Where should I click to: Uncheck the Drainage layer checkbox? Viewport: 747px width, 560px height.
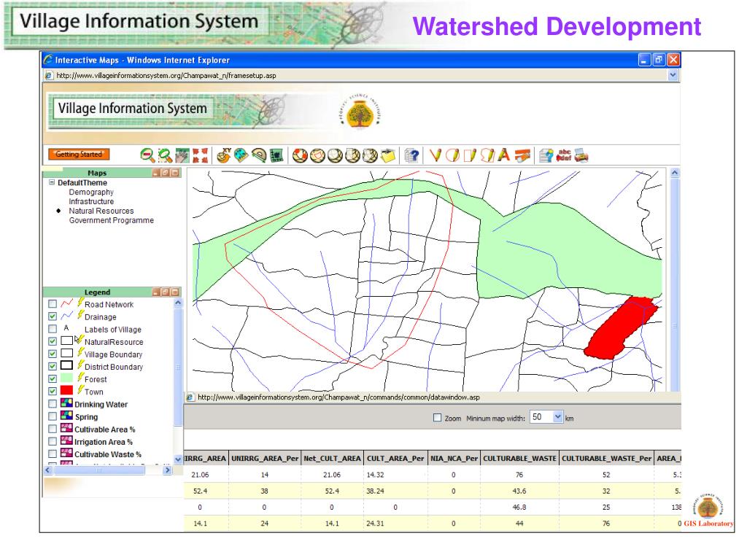click(x=53, y=316)
